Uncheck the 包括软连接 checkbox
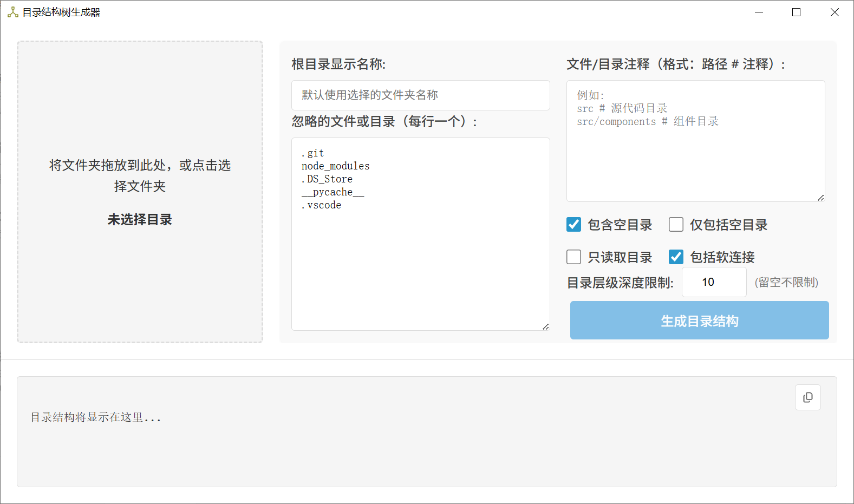 tap(676, 257)
